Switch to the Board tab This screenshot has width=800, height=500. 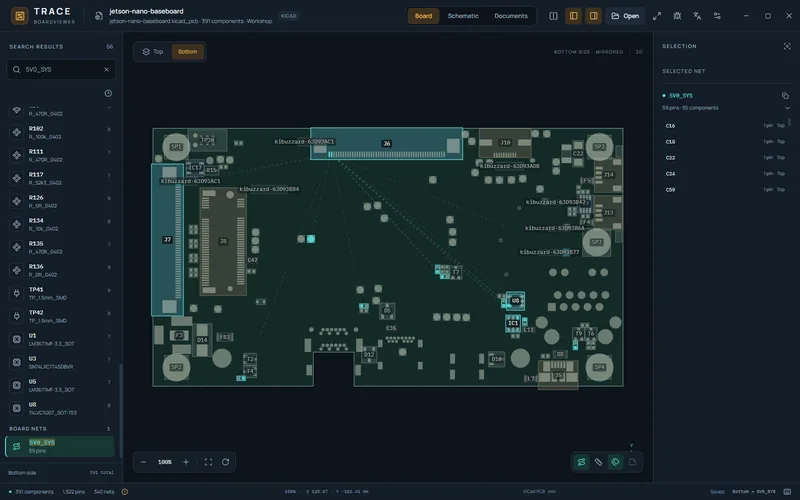point(423,16)
